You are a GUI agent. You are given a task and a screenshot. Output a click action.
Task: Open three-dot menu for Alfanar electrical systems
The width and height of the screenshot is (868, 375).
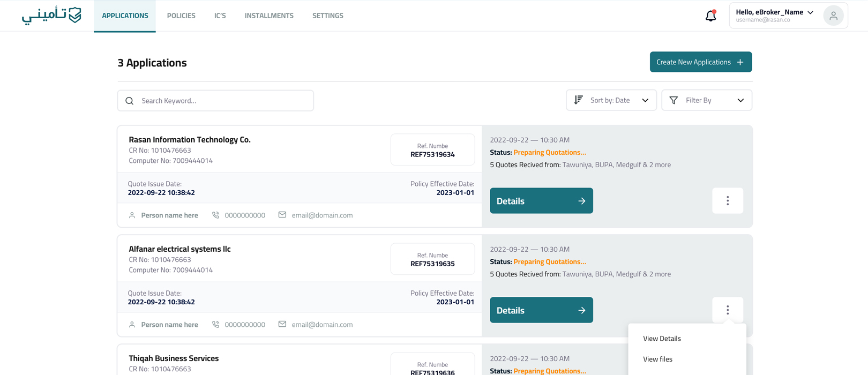pyautogui.click(x=728, y=310)
